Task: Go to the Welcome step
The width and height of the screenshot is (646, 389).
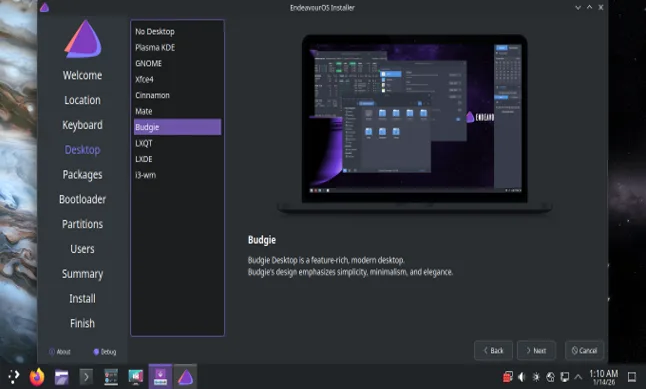Action: point(82,75)
